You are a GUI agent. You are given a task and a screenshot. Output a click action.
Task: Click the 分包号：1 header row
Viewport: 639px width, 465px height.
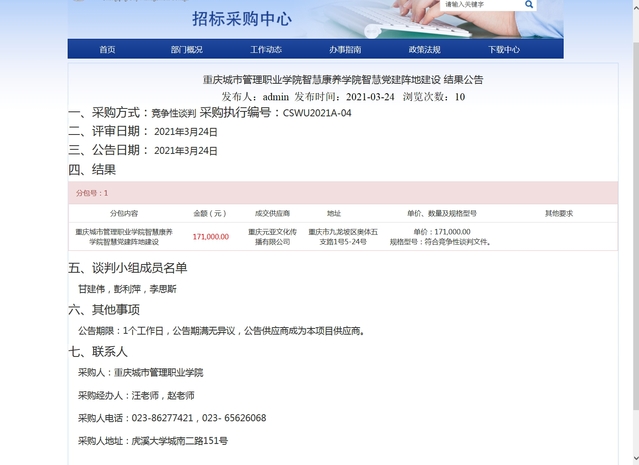pyautogui.click(x=343, y=193)
